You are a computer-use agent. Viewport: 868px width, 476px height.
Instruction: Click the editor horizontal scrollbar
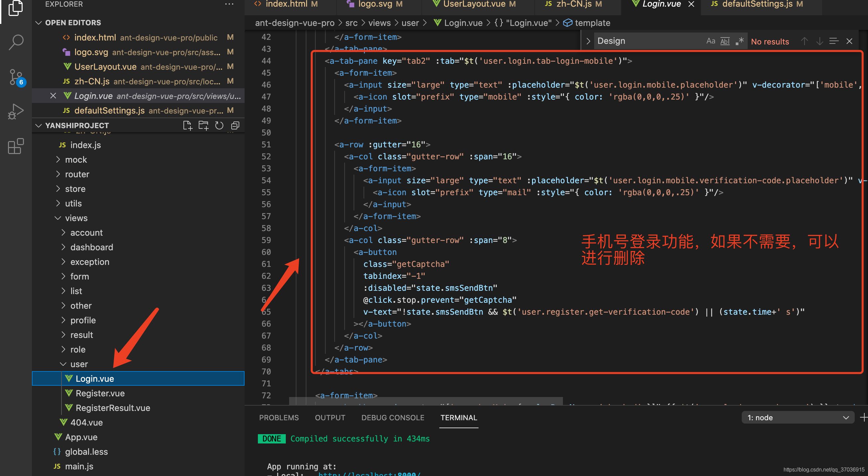[426, 401]
